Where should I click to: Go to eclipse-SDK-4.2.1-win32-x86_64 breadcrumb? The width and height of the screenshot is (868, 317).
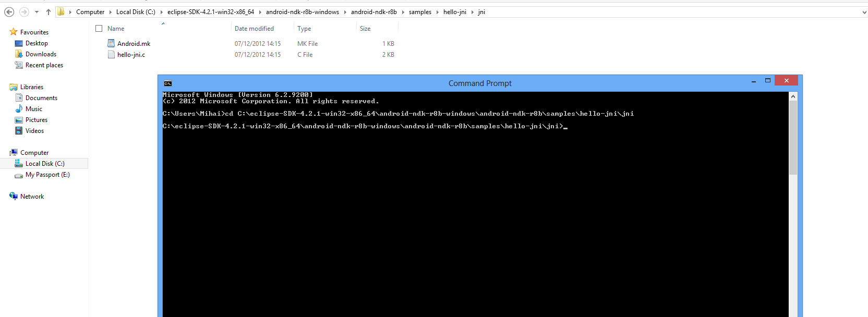[211, 11]
